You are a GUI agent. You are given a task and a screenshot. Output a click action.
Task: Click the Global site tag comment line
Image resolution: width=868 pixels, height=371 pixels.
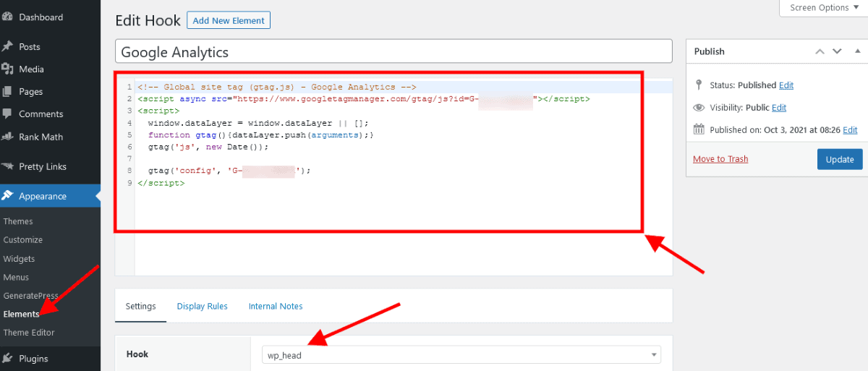pyautogui.click(x=277, y=87)
